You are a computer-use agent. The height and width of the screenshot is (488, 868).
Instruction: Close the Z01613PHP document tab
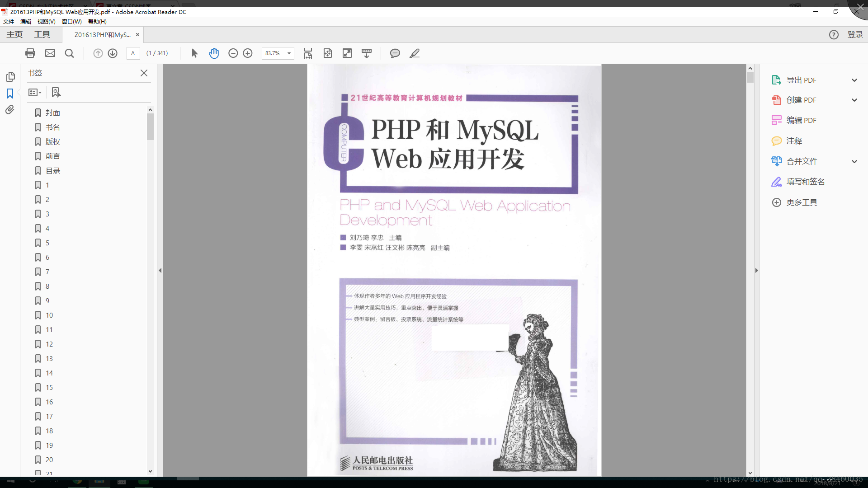137,35
